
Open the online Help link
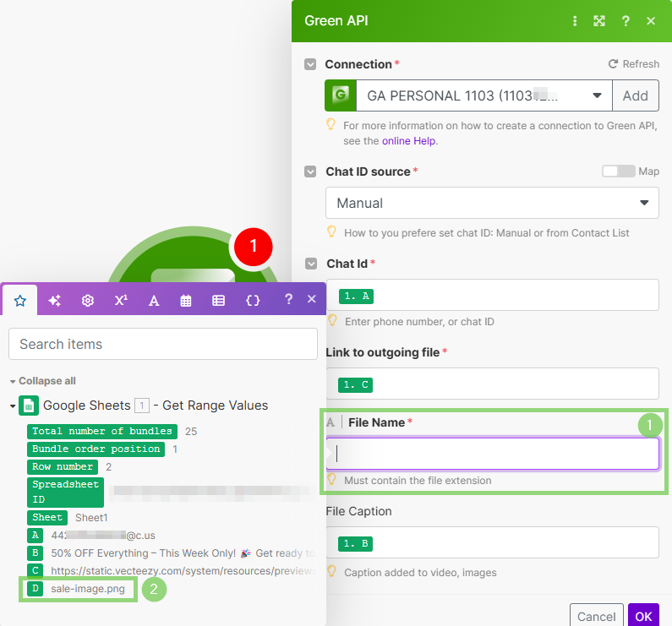coord(408,141)
